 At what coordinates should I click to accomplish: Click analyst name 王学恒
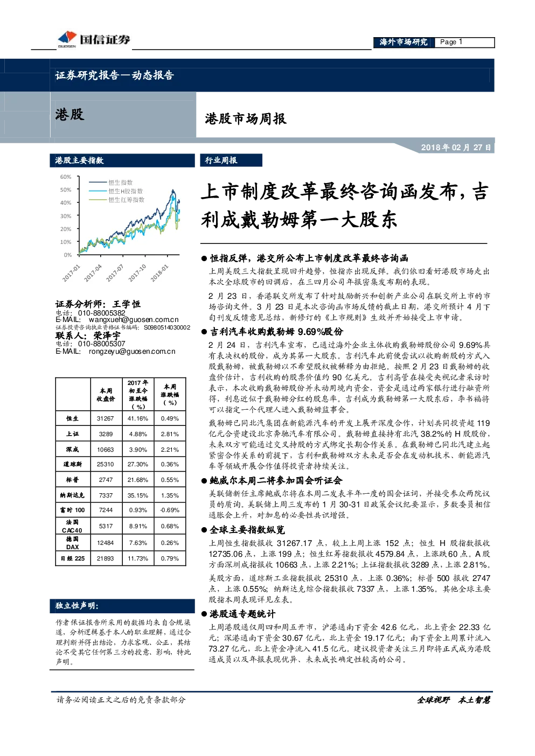[126, 304]
